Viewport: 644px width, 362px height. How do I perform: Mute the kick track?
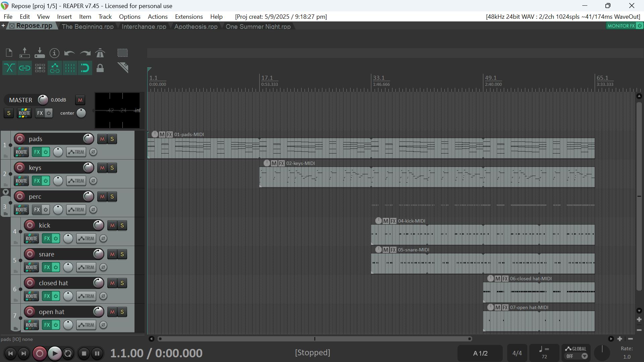coord(112,226)
